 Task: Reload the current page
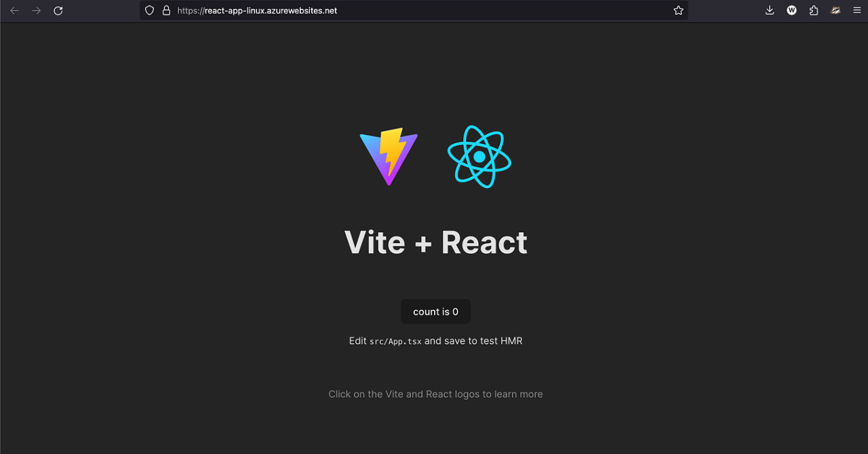click(x=58, y=10)
